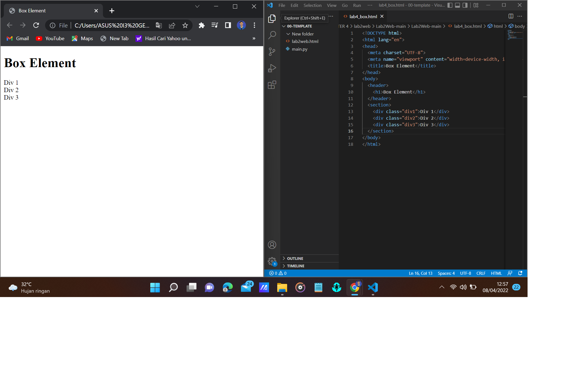Open the Hasil Cari Yahoo bookmark
Image resolution: width=588 pixels, height=368 pixels.
pyautogui.click(x=163, y=39)
